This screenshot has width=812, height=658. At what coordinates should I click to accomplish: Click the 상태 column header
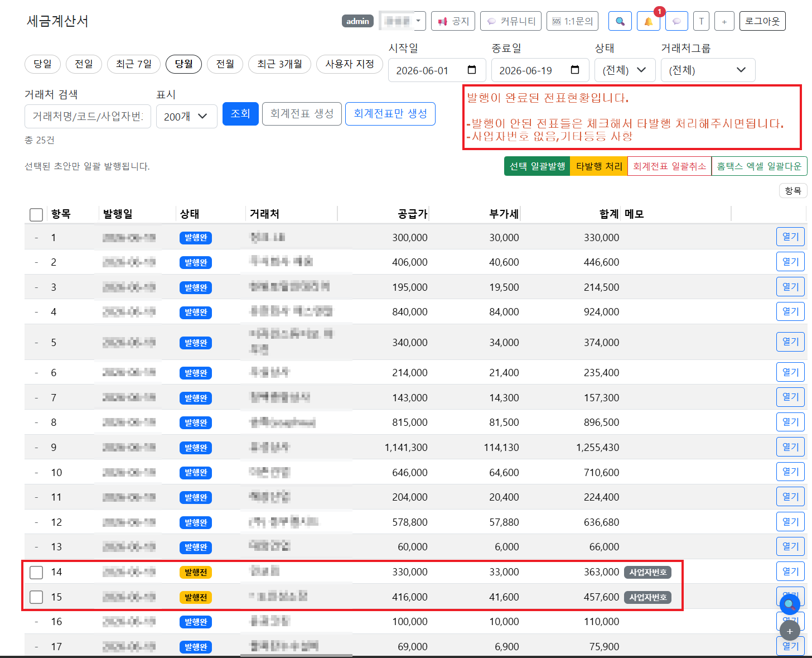[190, 214]
